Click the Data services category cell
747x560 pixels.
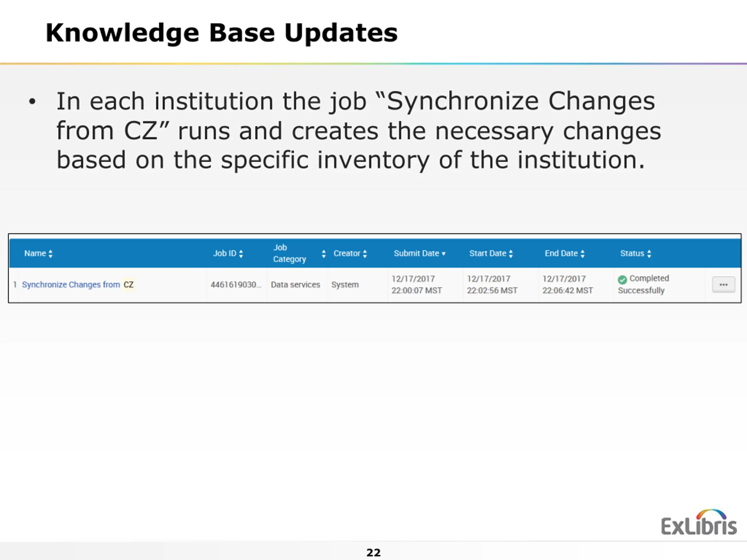click(x=296, y=285)
